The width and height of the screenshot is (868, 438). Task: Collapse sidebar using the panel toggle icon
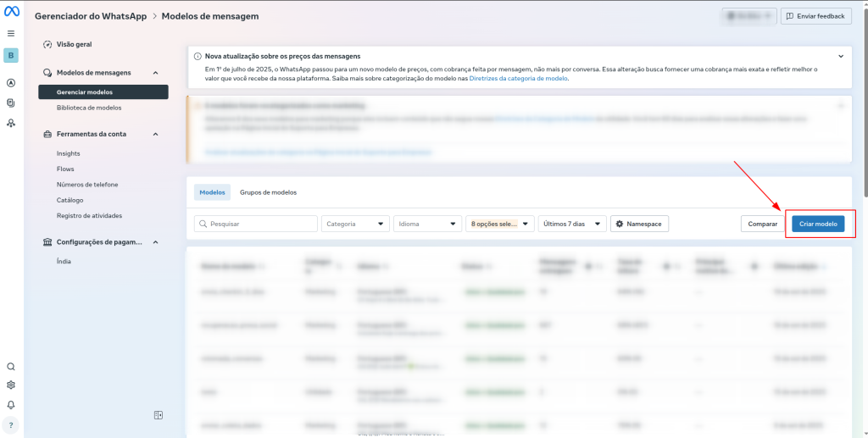(x=158, y=414)
